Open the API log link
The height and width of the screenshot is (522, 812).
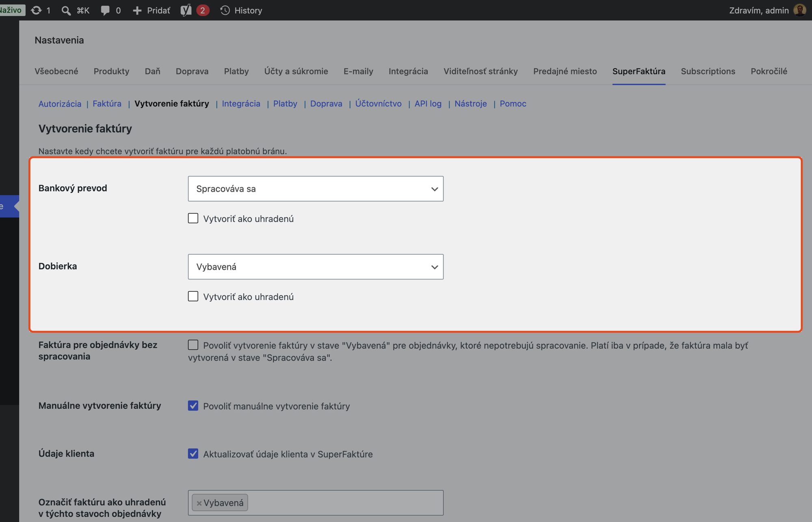point(428,104)
